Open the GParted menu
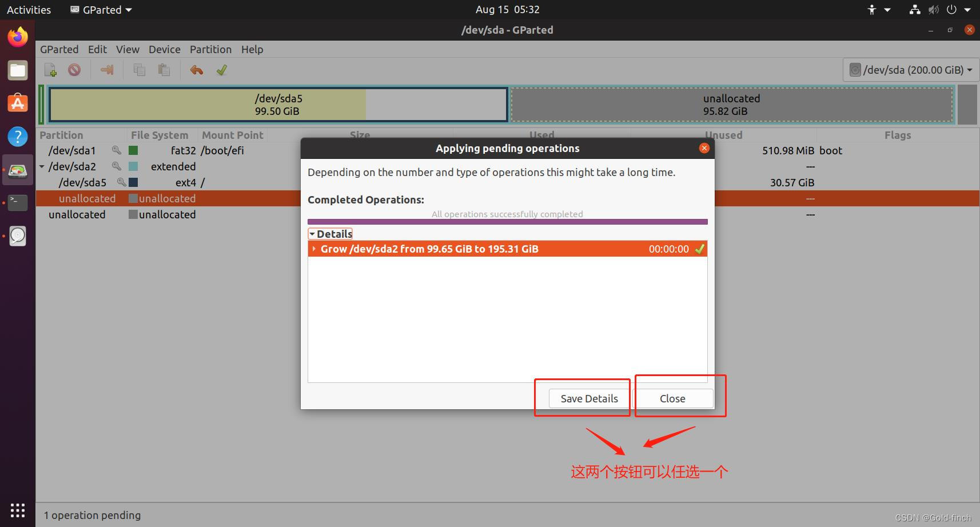The width and height of the screenshot is (980, 527). coord(59,49)
